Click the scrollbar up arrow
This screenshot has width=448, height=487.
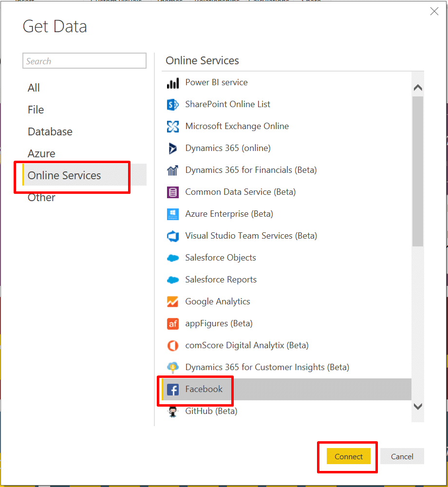click(x=418, y=88)
